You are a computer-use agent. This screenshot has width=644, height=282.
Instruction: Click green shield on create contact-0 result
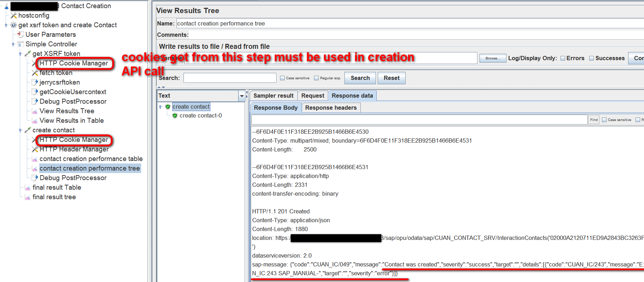[x=175, y=116]
